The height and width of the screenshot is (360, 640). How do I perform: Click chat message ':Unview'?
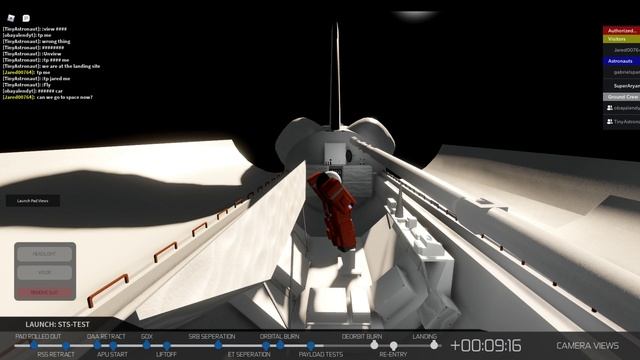tap(51, 54)
